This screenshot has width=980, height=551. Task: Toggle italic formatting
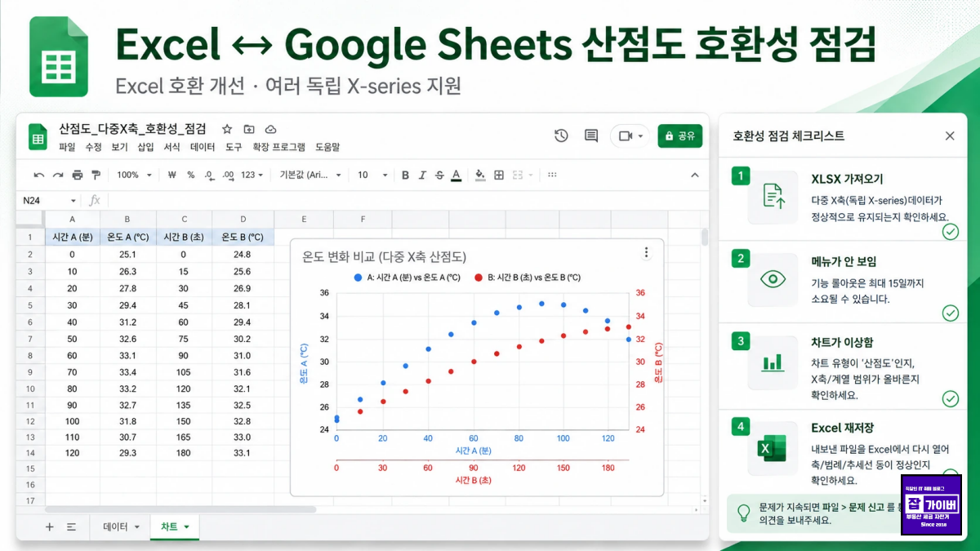pyautogui.click(x=422, y=175)
